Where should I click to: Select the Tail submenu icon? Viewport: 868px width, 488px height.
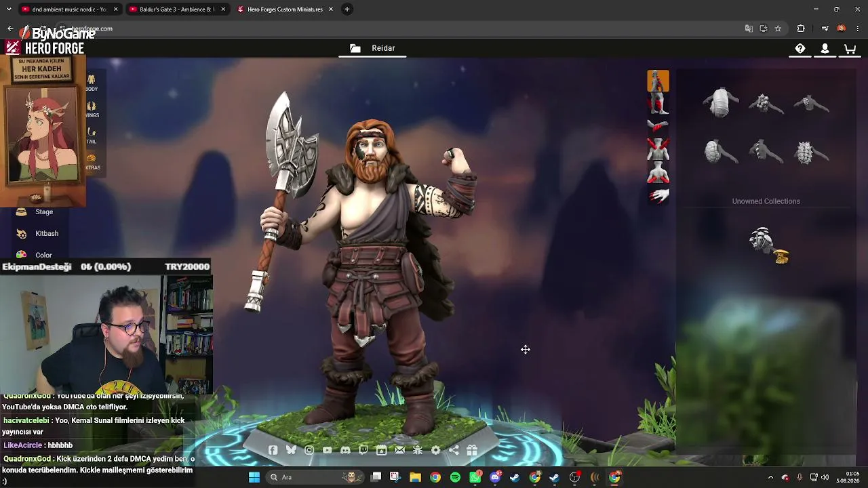click(92, 136)
